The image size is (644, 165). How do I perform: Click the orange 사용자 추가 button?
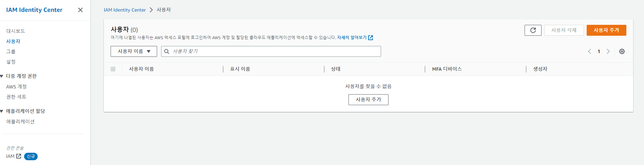[606, 30]
